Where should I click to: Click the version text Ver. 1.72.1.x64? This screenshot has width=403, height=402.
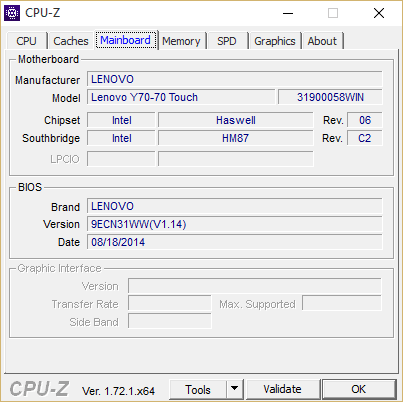118,391
